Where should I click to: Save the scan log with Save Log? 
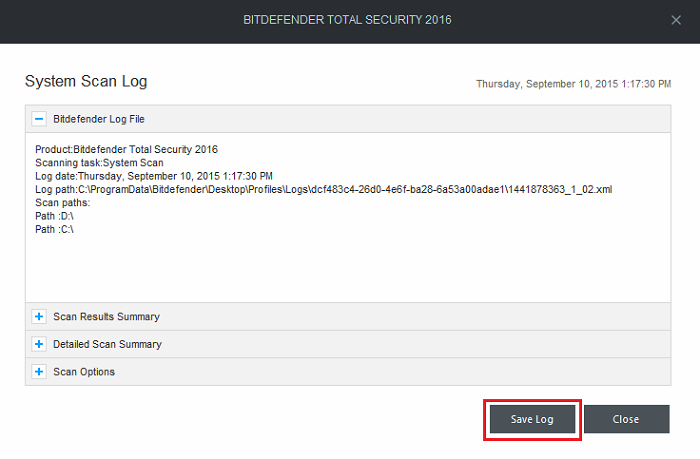pyautogui.click(x=532, y=419)
